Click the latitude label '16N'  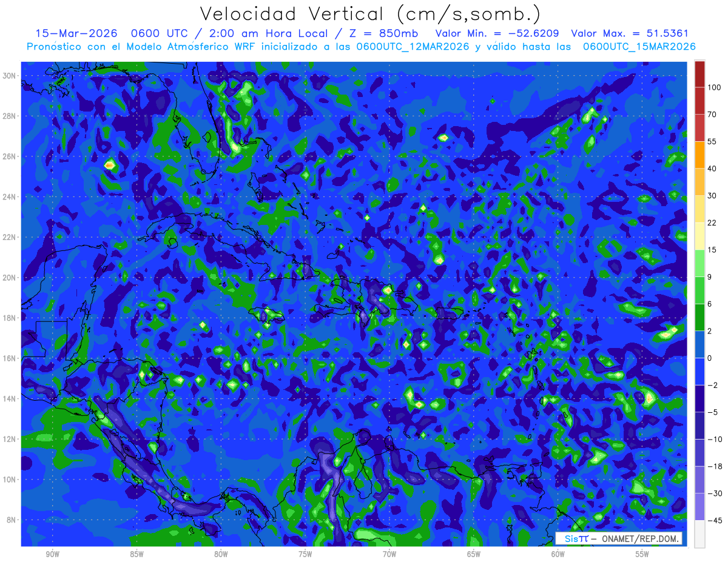10,358
